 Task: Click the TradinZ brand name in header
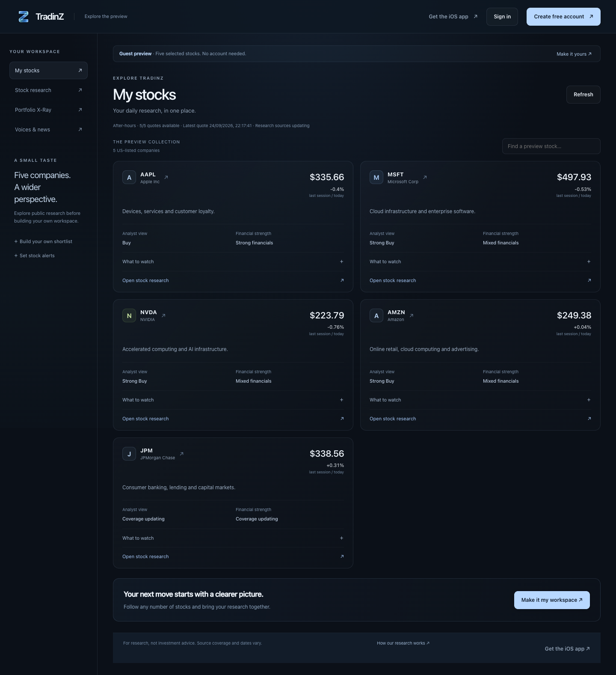(50, 17)
